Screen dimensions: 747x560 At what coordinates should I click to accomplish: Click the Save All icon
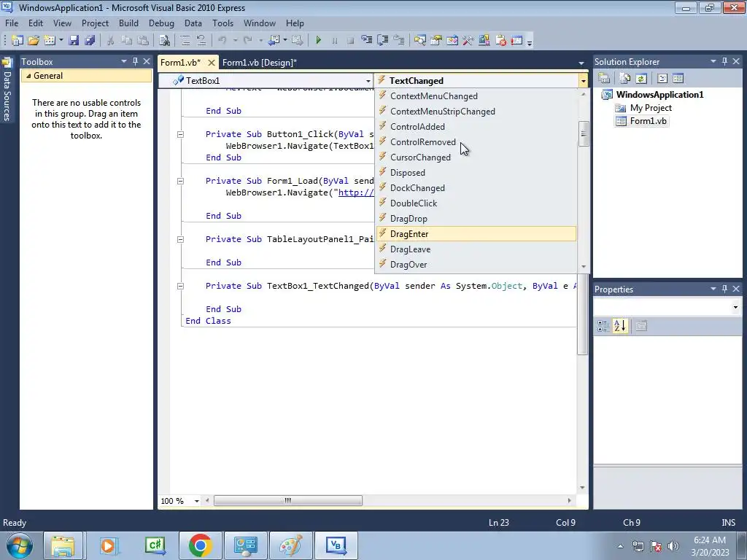coord(90,41)
